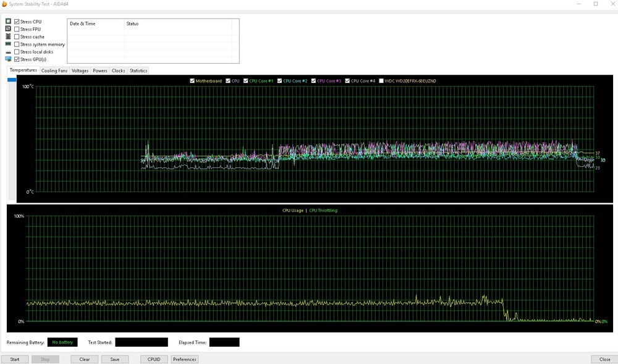Uncheck the Stress GPU(s) option

pos(17,59)
